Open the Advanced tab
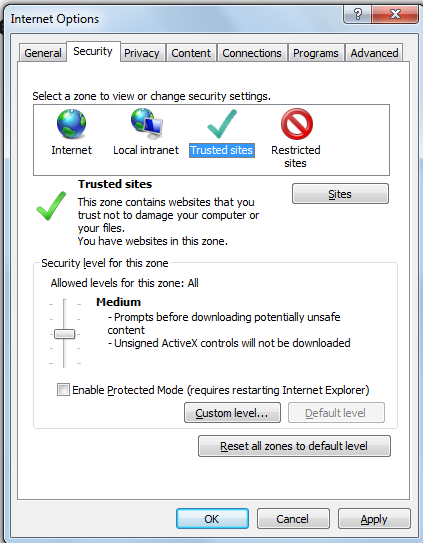The height and width of the screenshot is (543, 423). coord(374,53)
